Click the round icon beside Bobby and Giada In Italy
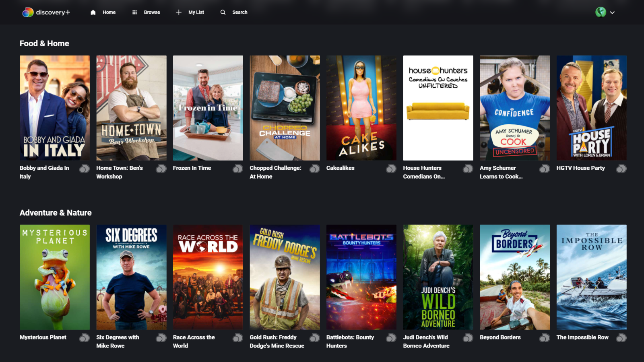The height and width of the screenshot is (362, 644). pos(84,169)
